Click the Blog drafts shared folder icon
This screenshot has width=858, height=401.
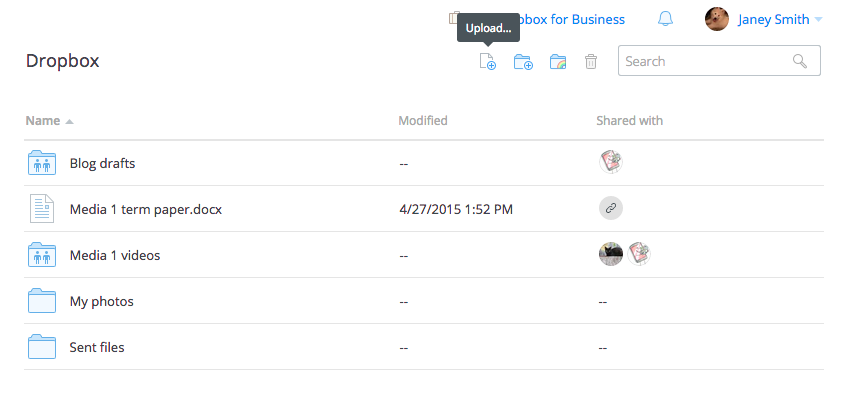click(x=42, y=163)
